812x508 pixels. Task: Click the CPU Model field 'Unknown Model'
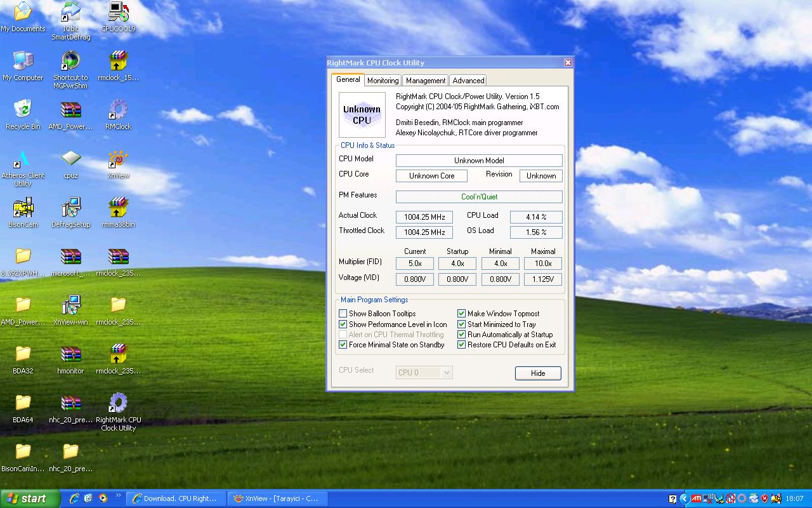tap(479, 161)
